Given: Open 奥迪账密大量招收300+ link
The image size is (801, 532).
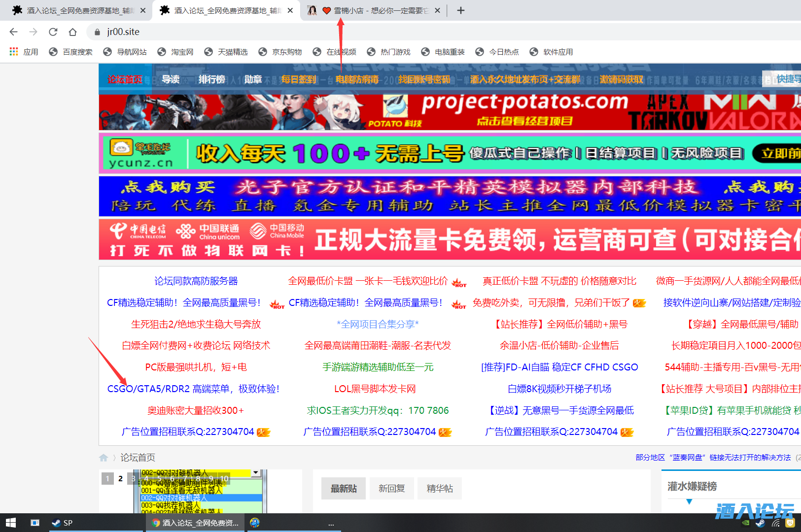Looking at the screenshot, I should pyautogui.click(x=196, y=410).
